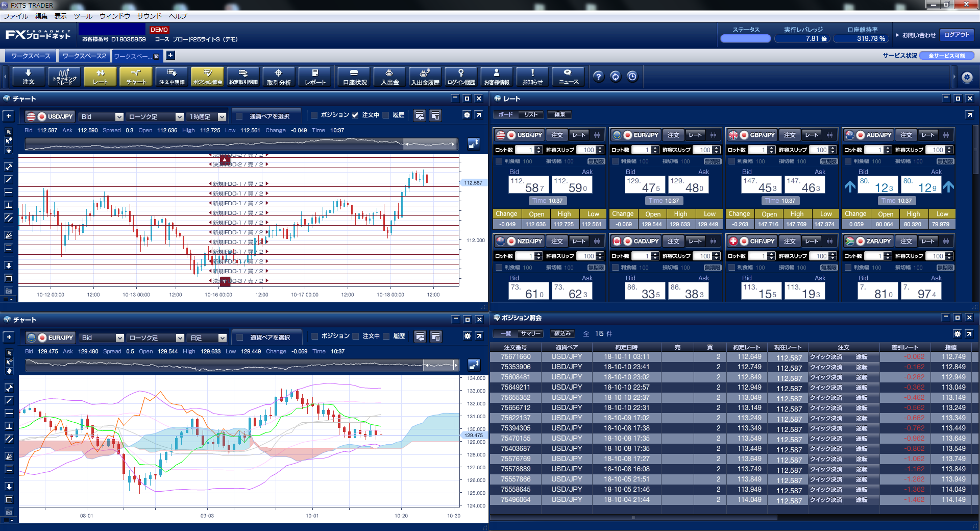Viewport: 980px width, 531px height.
Task: Open the ツール menu
Action: tap(83, 16)
